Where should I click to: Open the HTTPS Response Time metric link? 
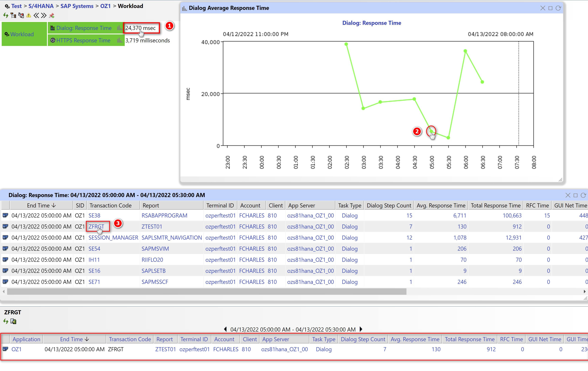[83, 40]
